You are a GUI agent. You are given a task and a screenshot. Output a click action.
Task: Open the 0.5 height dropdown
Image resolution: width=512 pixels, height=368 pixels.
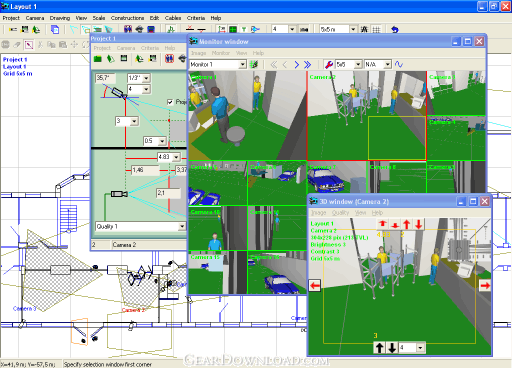tap(162, 141)
